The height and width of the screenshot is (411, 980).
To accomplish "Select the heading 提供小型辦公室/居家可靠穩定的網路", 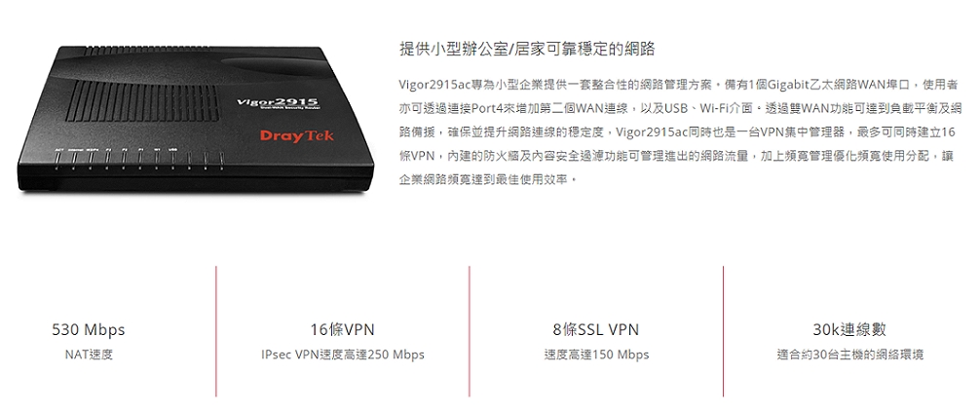I will pos(527,50).
